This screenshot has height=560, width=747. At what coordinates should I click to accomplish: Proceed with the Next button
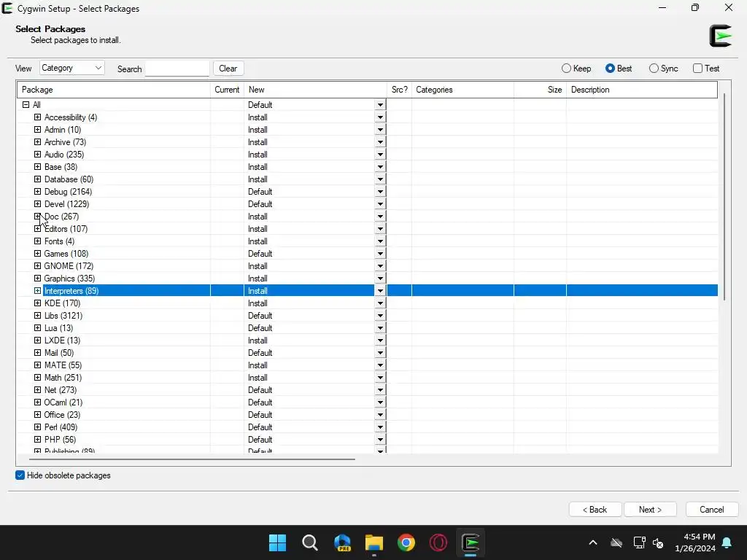point(650,510)
